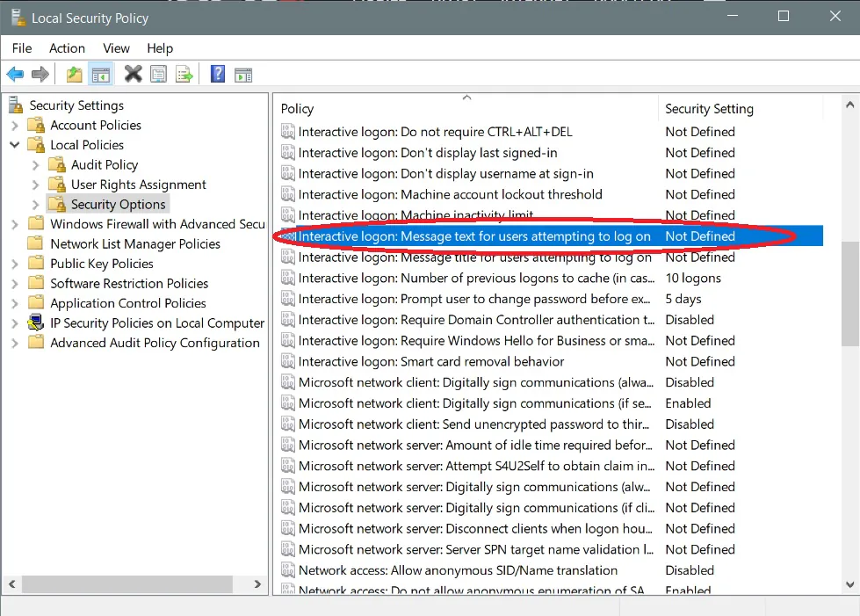Expand the Software Restriction Policies node
860x616 pixels.
click(15, 284)
